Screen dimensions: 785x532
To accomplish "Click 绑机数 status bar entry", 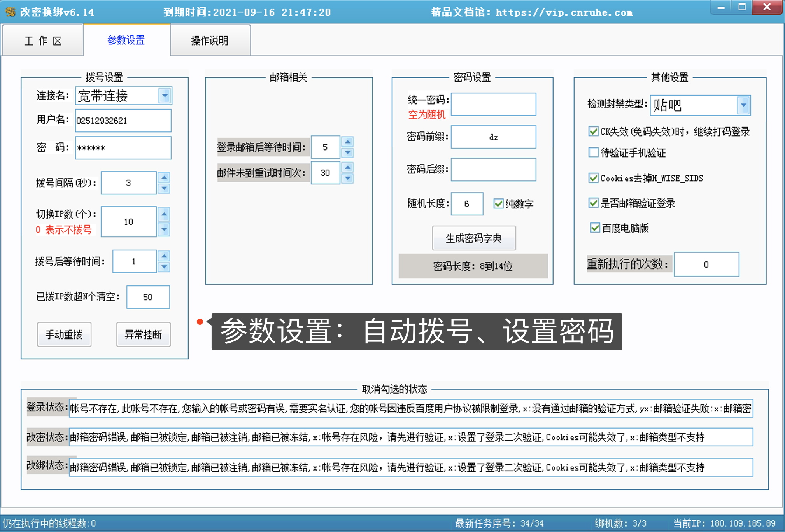I will [x=621, y=523].
